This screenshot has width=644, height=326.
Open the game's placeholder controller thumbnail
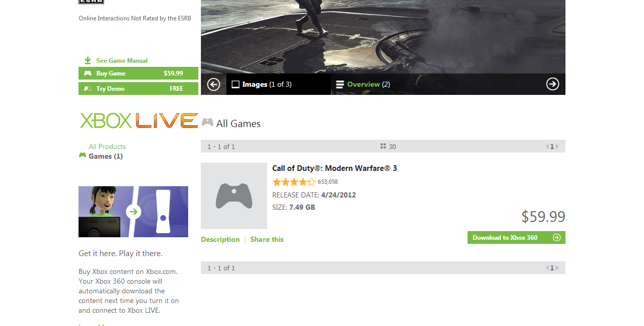[234, 196]
